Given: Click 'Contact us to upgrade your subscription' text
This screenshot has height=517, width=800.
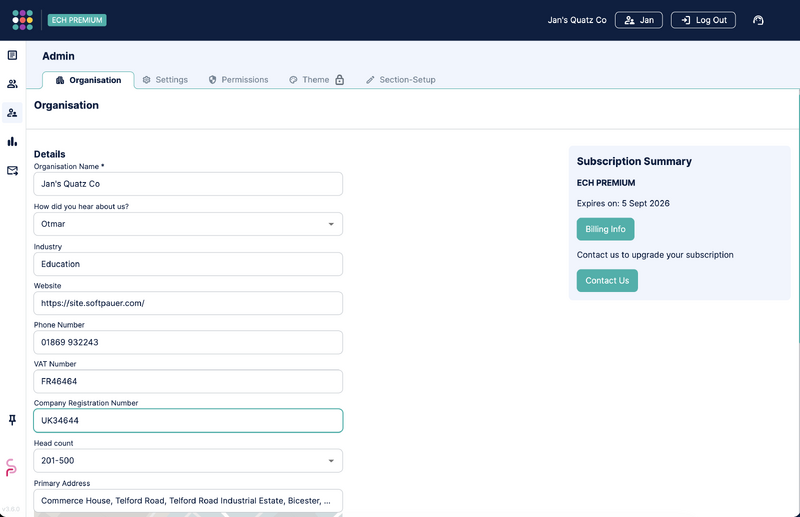Looking at the screenshot, I should (x=655, y=255).
